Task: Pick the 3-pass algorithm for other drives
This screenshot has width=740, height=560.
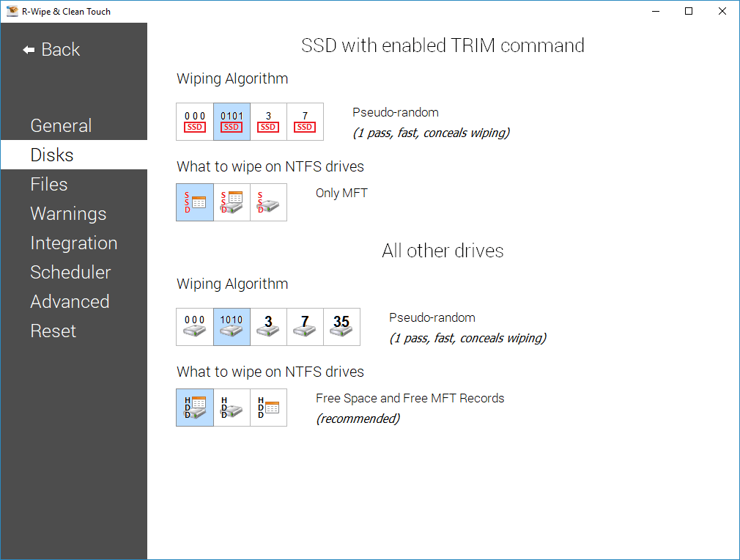Action: pos(268,327)
